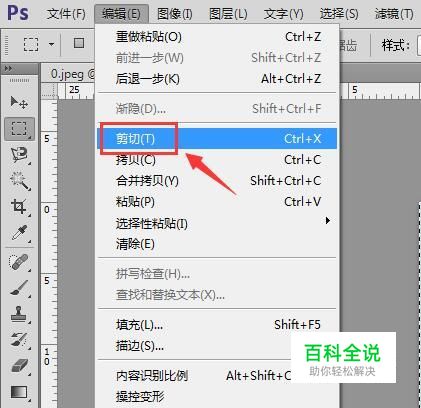Select the Healing Brush tool
Image resolution: width=421 pixels, height=408 pixels.
pyautogui.click(x=19, y=262)
